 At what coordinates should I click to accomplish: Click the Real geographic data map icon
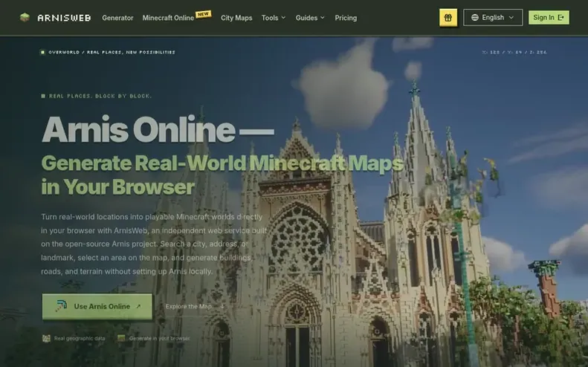(x=46, y=339)
